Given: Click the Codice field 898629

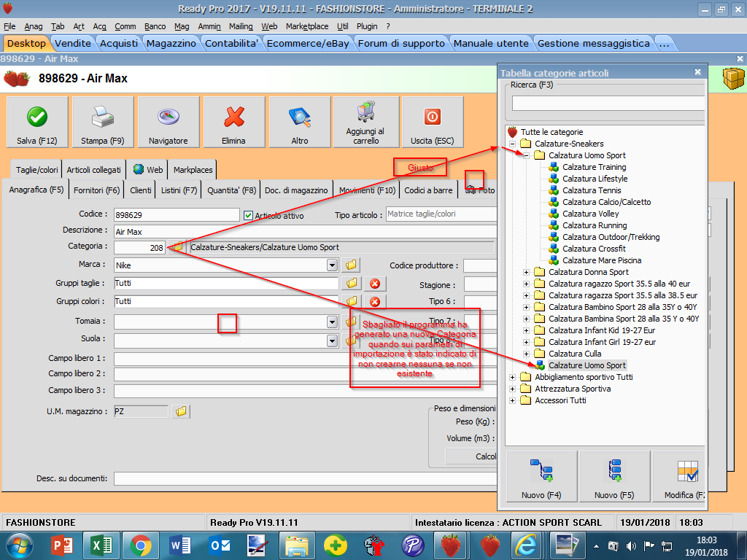Looking at the screenshot, I should (x=177, y=215).
